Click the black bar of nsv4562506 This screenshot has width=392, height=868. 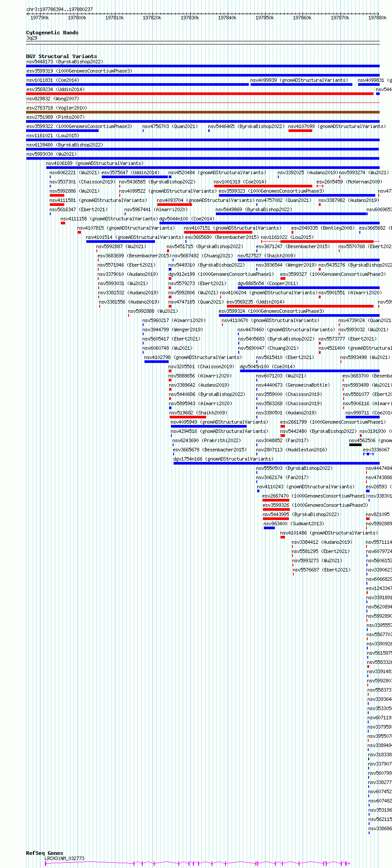(355, 445)
